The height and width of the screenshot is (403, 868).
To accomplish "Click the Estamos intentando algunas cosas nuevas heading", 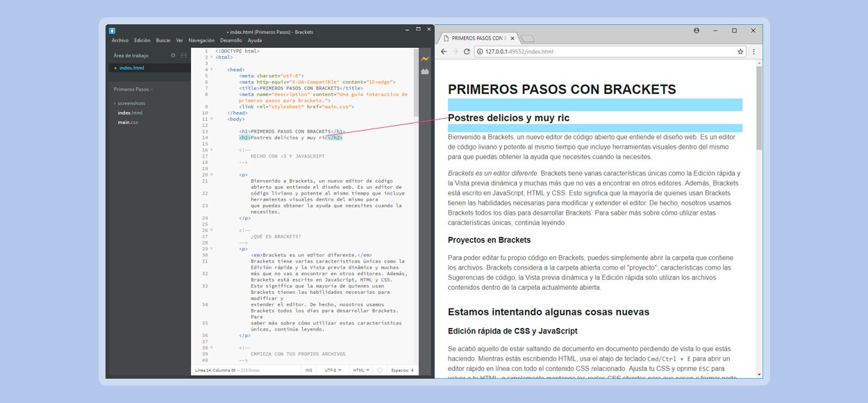I will click(549, 312).
